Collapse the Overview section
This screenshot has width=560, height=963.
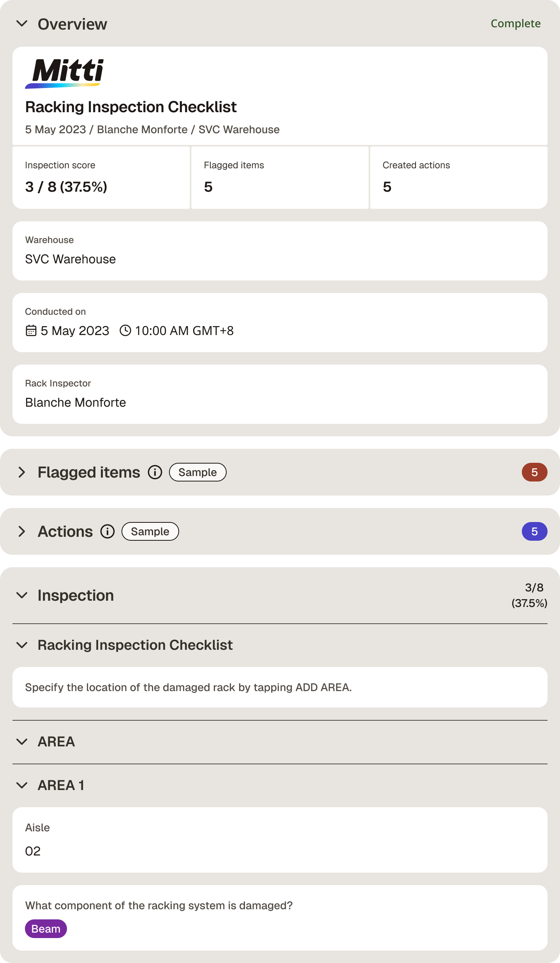22,24
